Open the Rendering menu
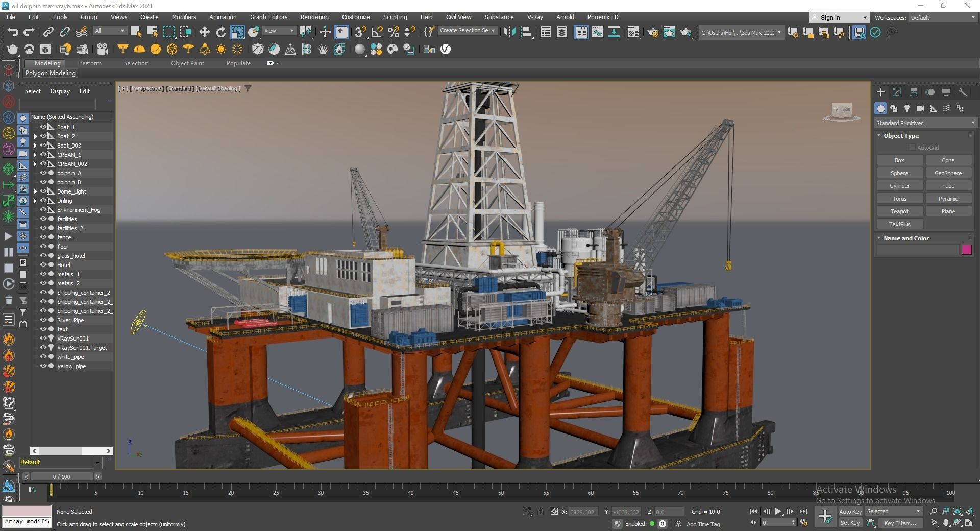 pos(314,17)
